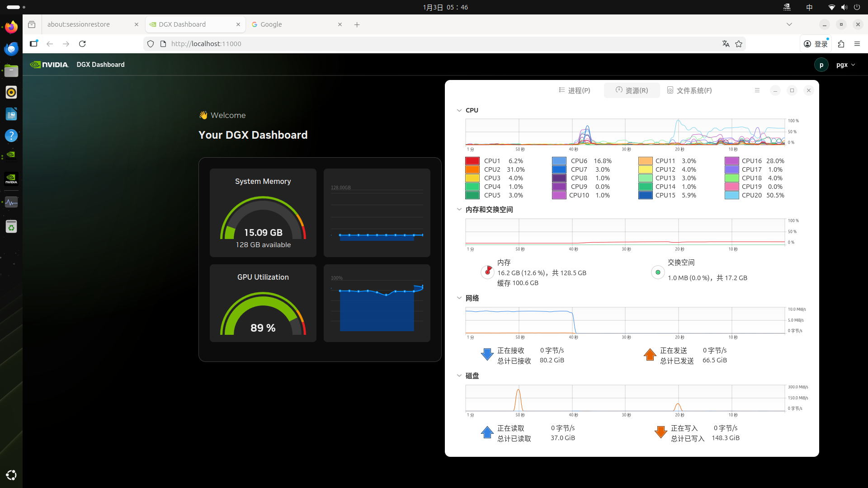Open System Monitor hamburger menu
Screen dimensions: 868x488
[x=757, y=90]
